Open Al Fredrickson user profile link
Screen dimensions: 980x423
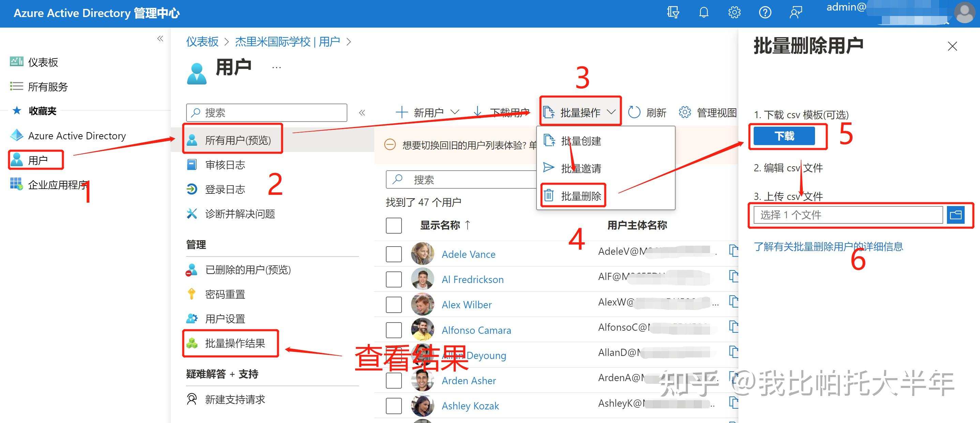point(472,279)
